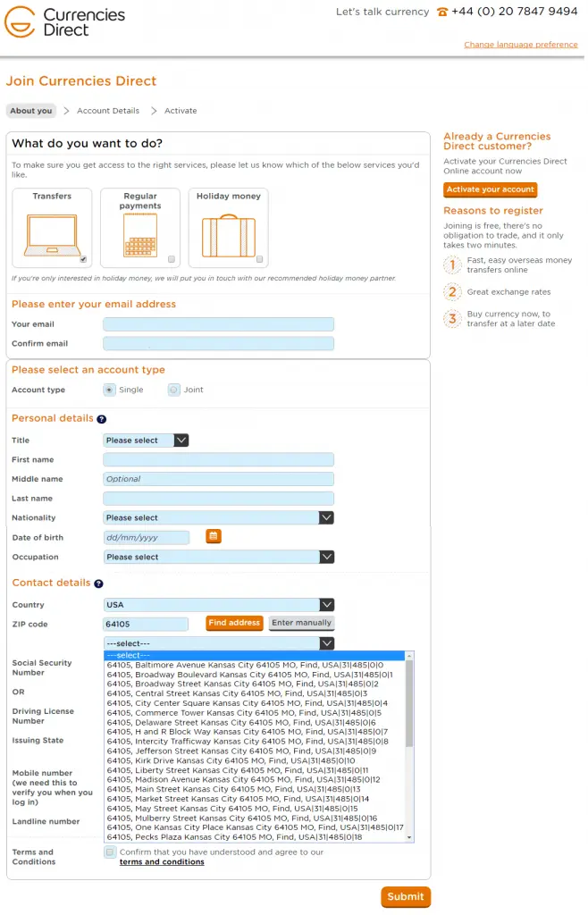Click the Last name input field
Image resolution: width=588 pixels, height=915 pixels.
pos(218,499)
